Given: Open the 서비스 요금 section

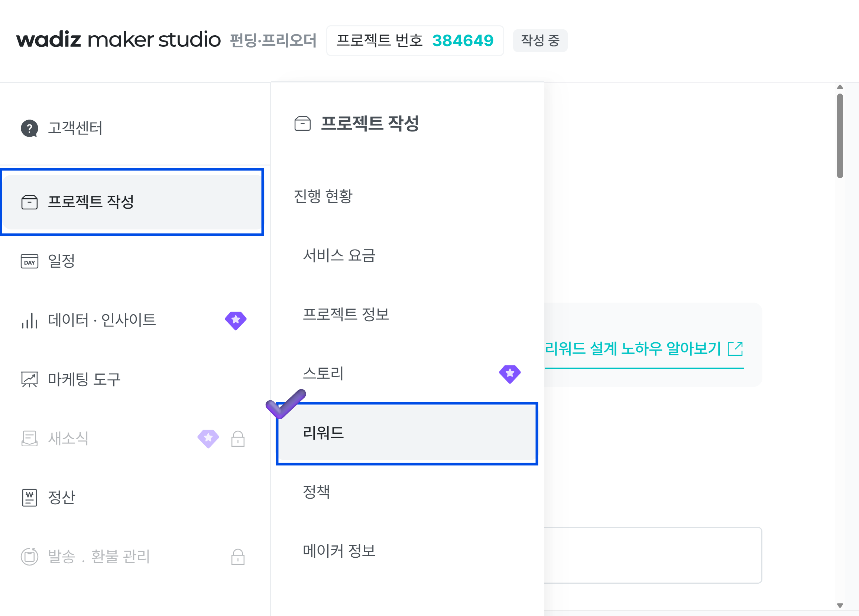Looking at the screenshot, I should [339, 255].
